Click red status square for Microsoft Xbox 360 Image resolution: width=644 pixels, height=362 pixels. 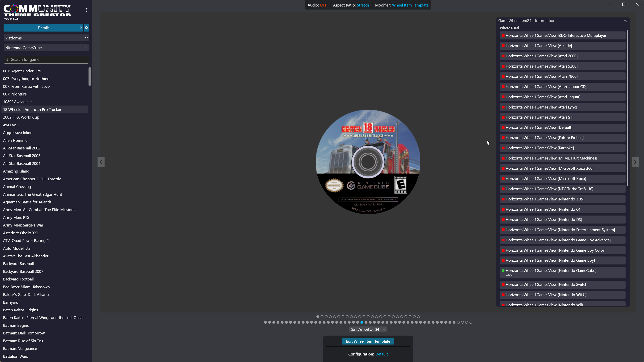tap(503, 168)
